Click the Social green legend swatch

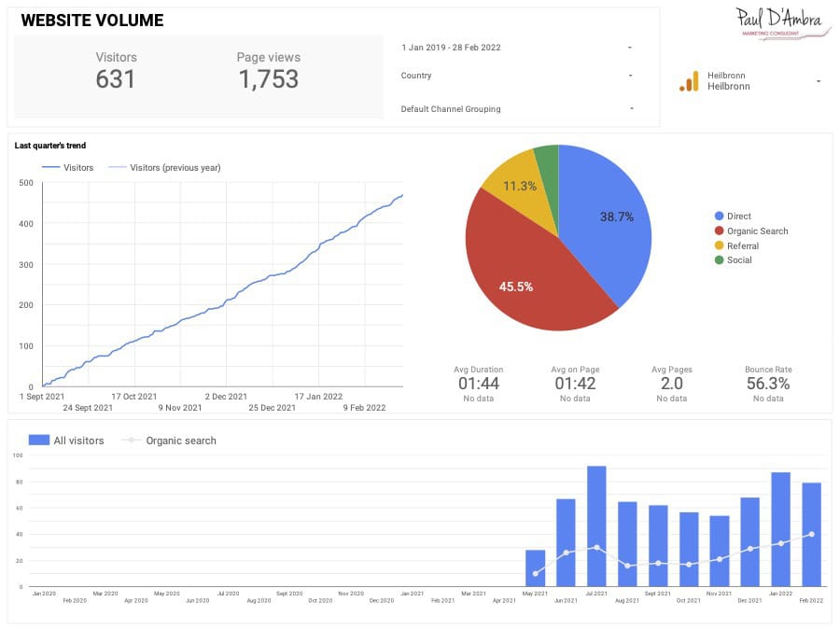(719, 259)
